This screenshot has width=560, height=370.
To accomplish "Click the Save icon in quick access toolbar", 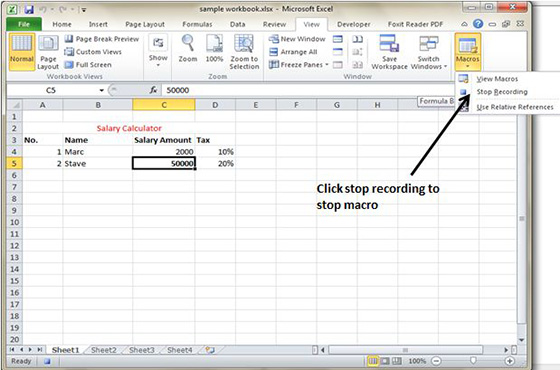I will (x=29, y=10).
